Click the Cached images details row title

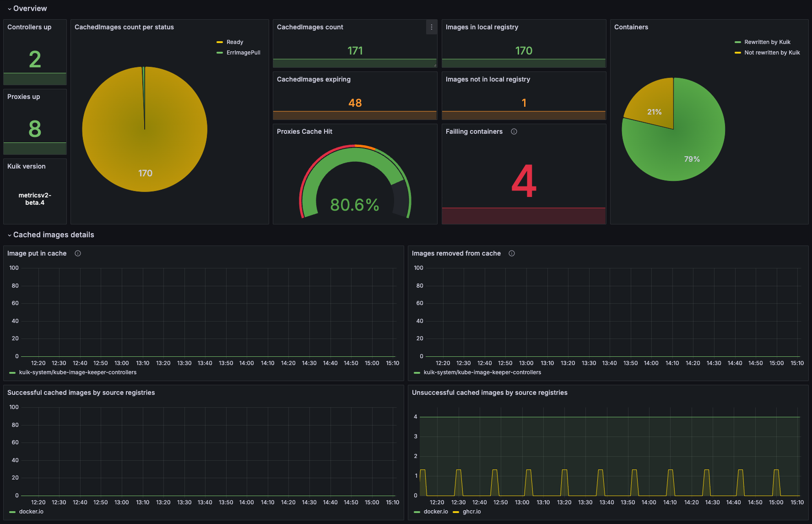pos(54,235)
